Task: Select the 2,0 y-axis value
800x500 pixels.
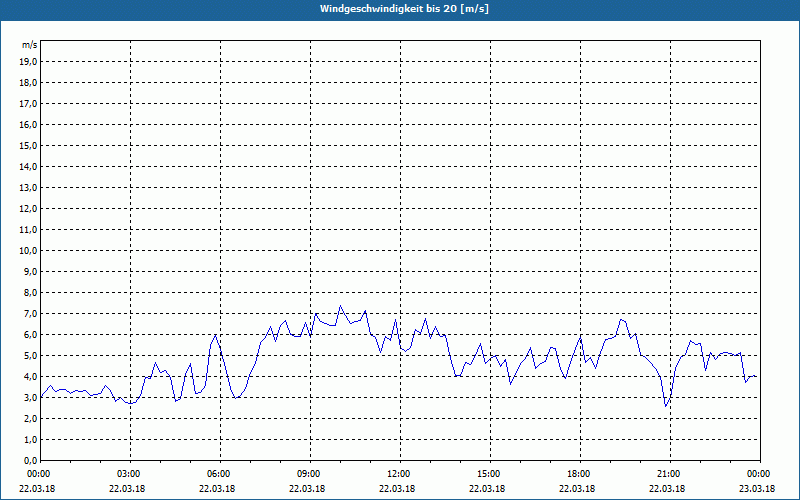Action: click(30, 418)
